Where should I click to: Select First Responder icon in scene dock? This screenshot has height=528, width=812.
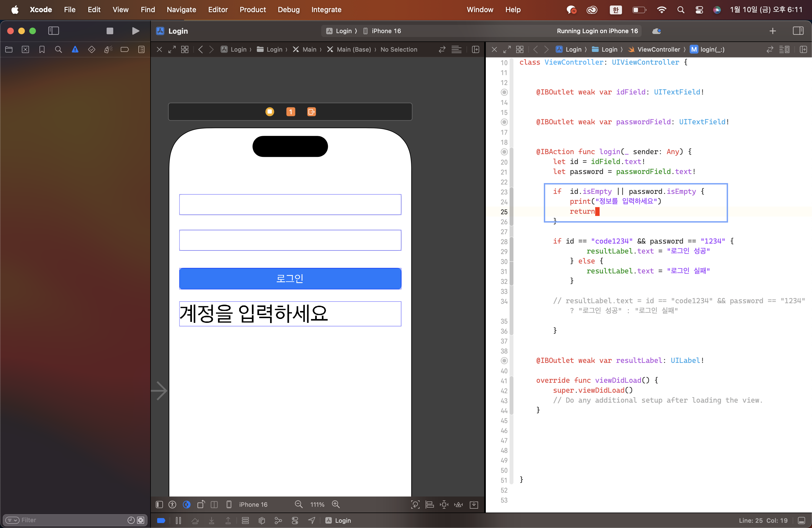[x=291, y=112]
